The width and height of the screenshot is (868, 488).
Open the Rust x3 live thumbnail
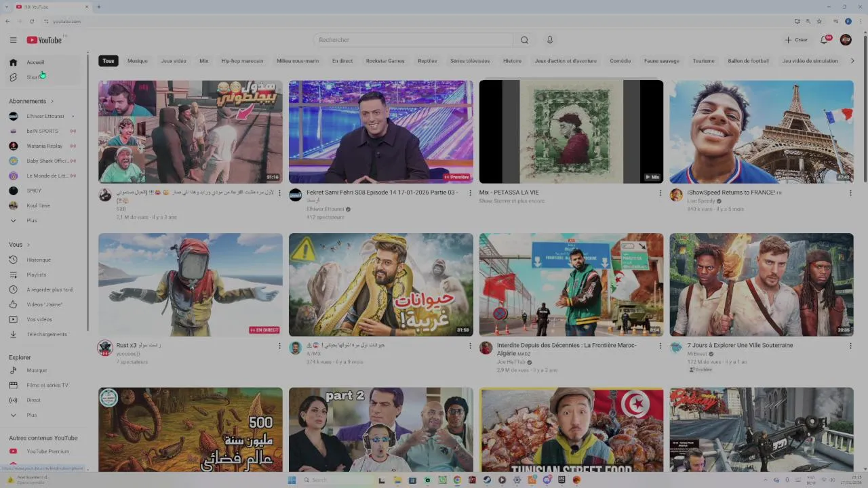[x=191, y=285]
